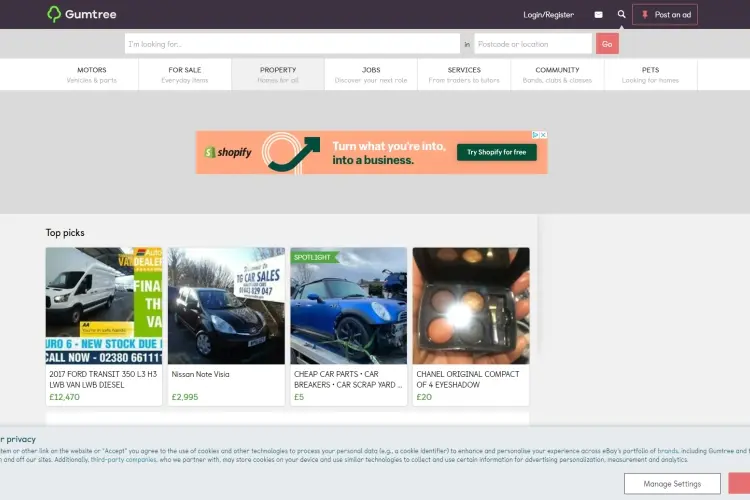Click Try Shopify for free button
The image size is (750, 500).
[x=496, y=152]
